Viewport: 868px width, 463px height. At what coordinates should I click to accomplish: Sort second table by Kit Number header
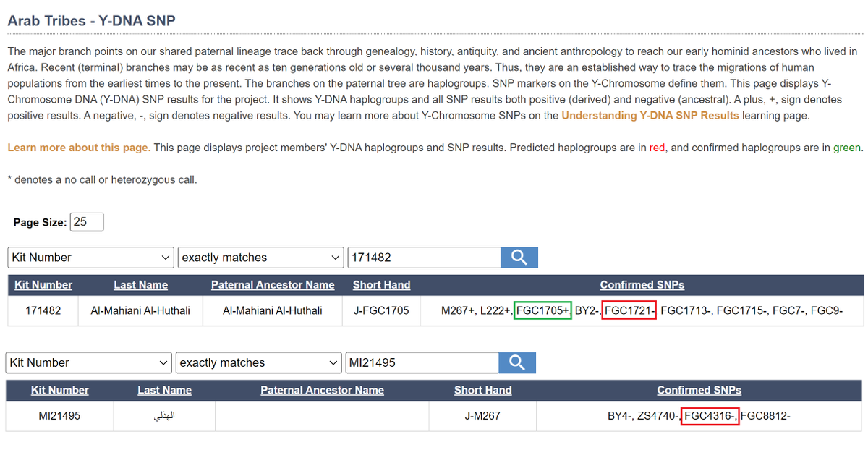pos(60,390)
